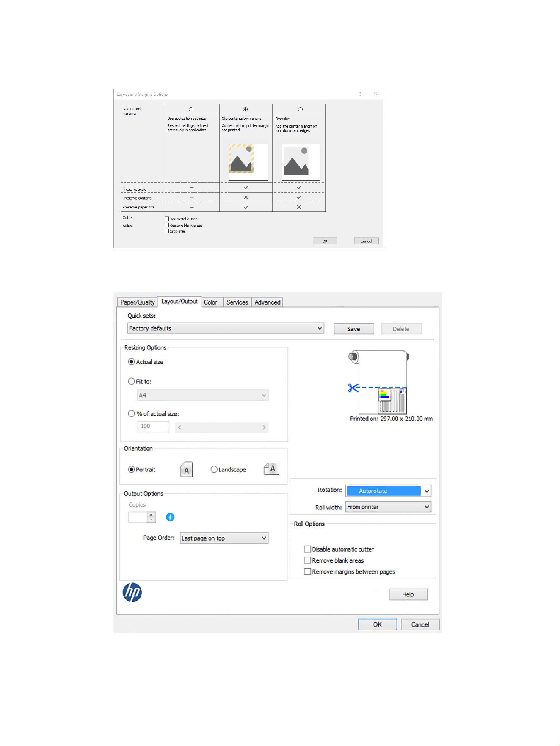Image resolution: width=560 pixels, height=746 pixels.
Task: Close the Layout and Margins Options dialog
Action: point(375,94)
